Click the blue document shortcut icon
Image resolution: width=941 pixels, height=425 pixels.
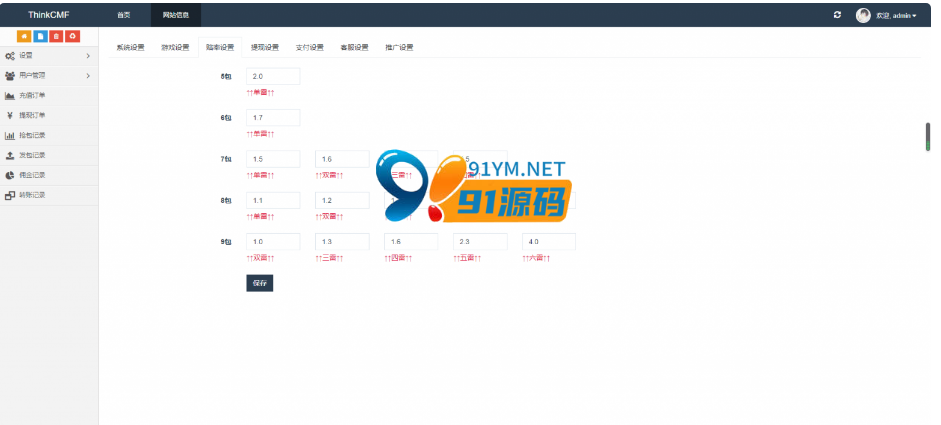(x=40, y=36)
